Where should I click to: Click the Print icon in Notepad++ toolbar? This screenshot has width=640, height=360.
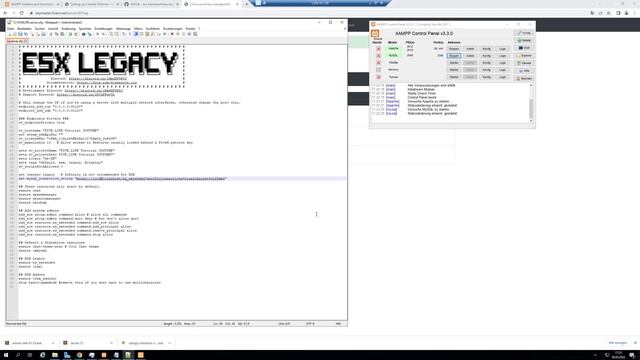click(43, 34)
